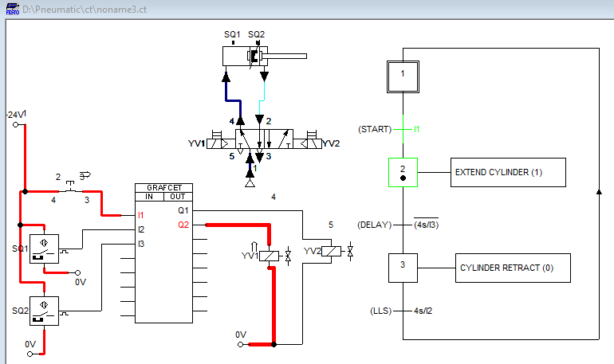The height and width of the screenshot is (364, 614).
Task: Click the 24V supply terminal
Action: tap(16, 125)
